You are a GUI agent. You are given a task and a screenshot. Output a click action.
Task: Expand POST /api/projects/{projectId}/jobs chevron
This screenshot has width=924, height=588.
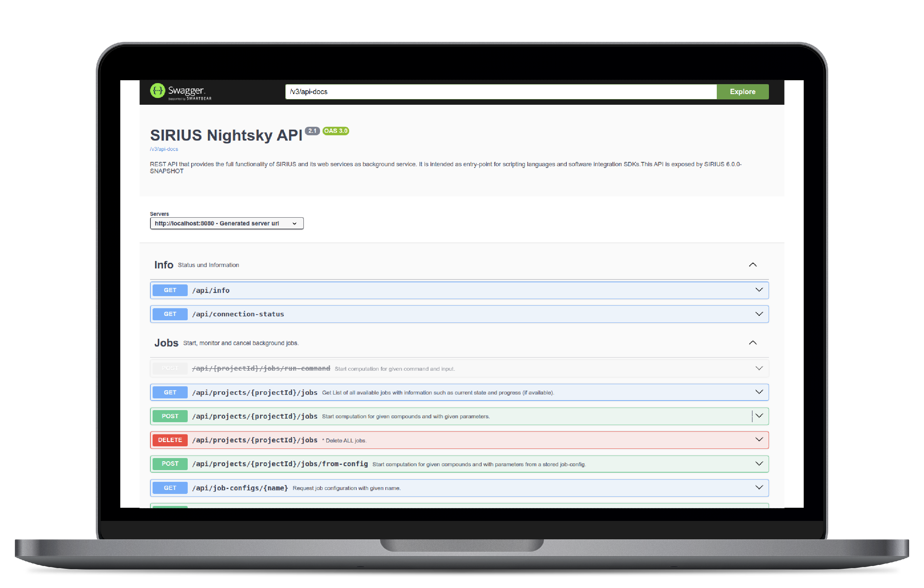759,416
